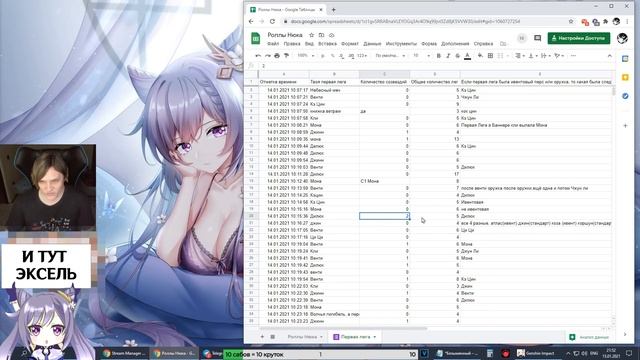Open Calendar in the right side panel
This screenshot has height=360, width=640.
tap(625, 59)
